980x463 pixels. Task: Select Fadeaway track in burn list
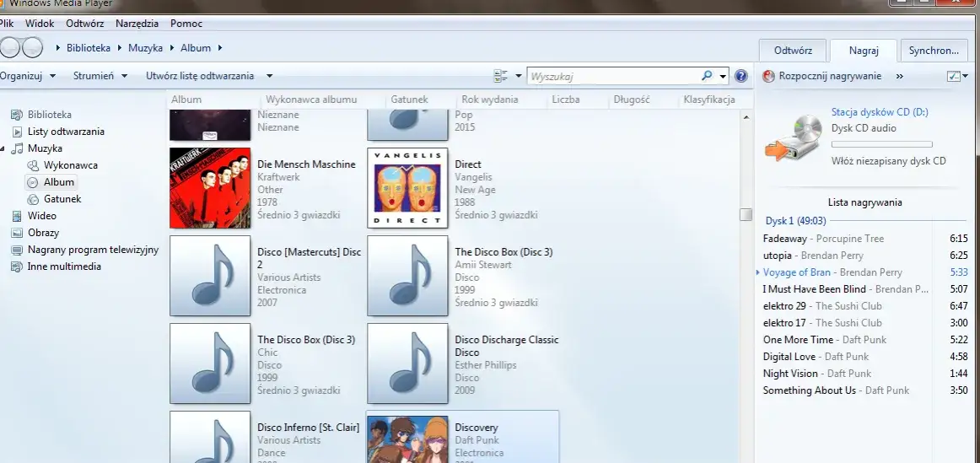coord(865,239)
